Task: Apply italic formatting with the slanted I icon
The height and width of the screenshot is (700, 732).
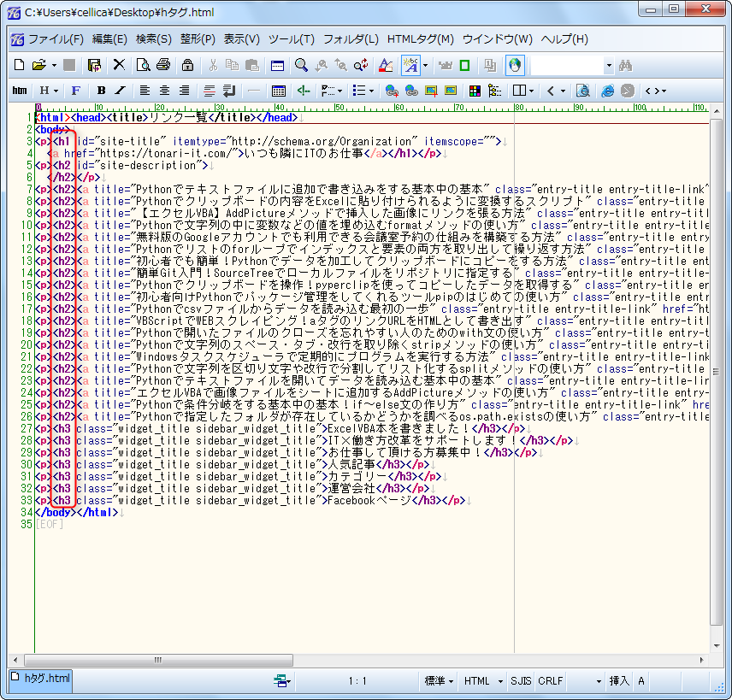Action: 119,91
